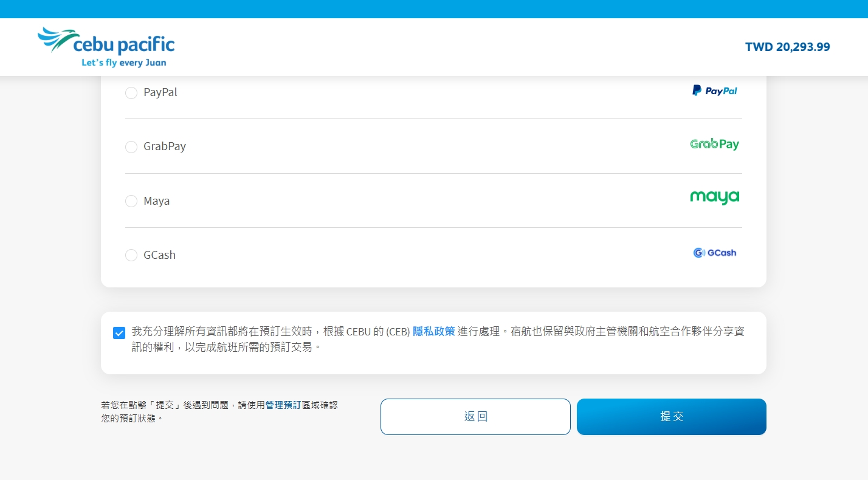Click the TWD 20,293.99 total amount
Image resolution: width=868 pixels, height=480 pixels.
(788, 47)
